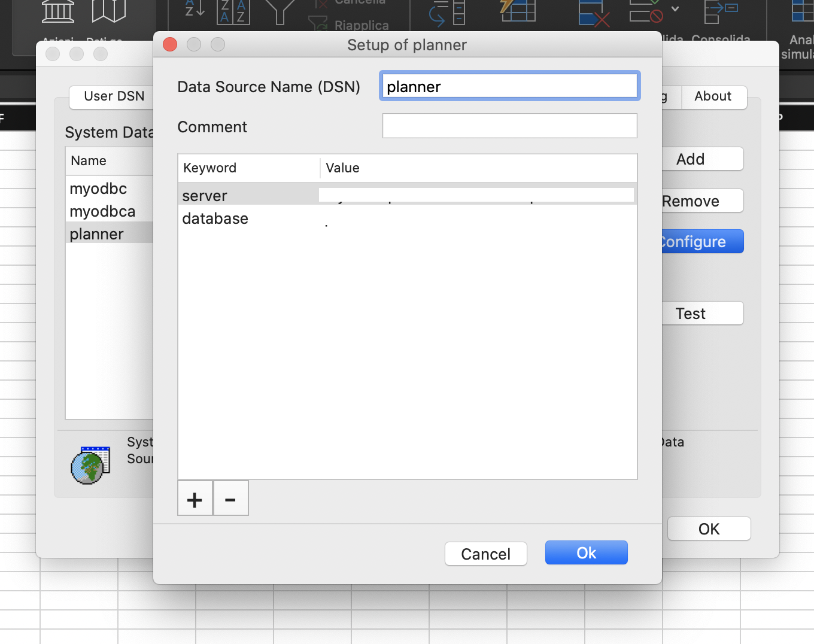Screen dimensions: 814x644
Task: Click the Comment input field
Action: [x=510, y=126]
